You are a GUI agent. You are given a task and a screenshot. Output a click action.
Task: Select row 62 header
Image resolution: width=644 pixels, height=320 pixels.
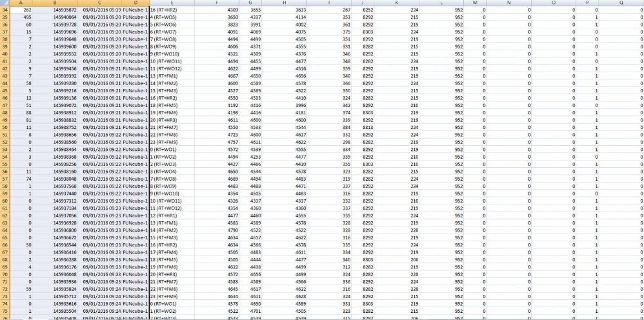pos(5,215)
